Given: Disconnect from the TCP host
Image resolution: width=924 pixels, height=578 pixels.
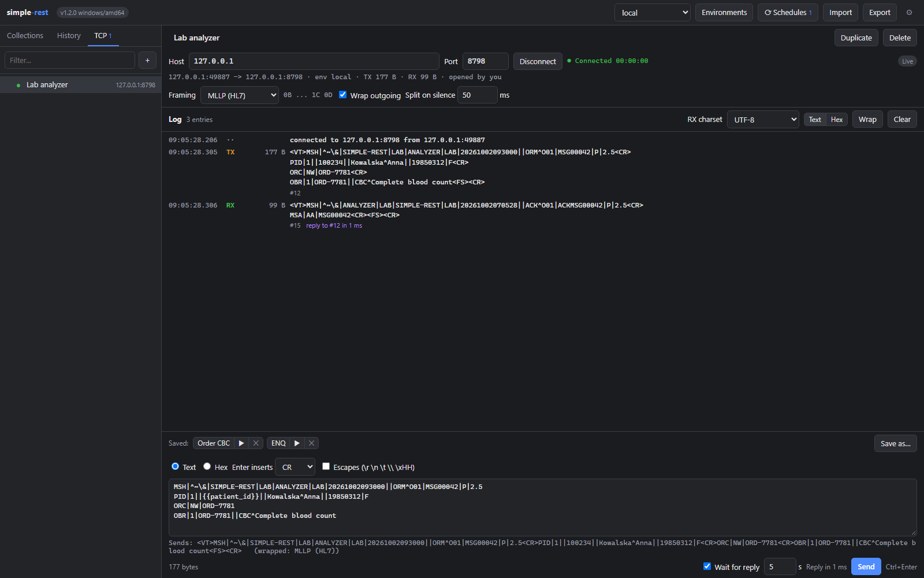Looking at the screenshot, I should pos(538,61).
